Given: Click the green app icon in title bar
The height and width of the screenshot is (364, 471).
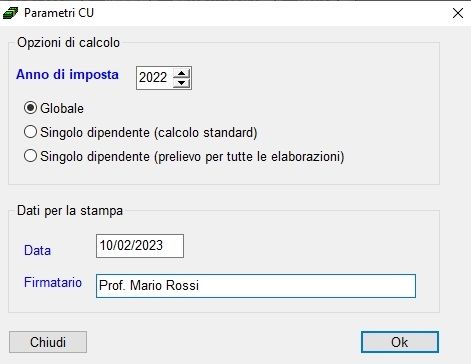Looking at the screenshot, I should [x=11, y=13].
